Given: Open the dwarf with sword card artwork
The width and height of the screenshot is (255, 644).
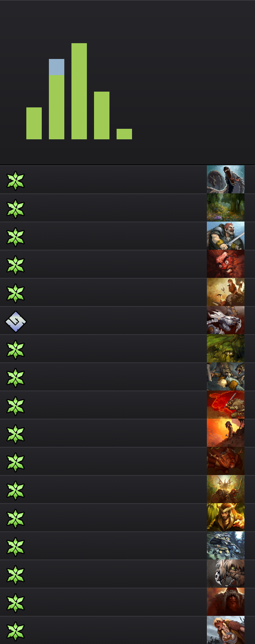Looking at the screenshot, I should (x=226, y=236).
